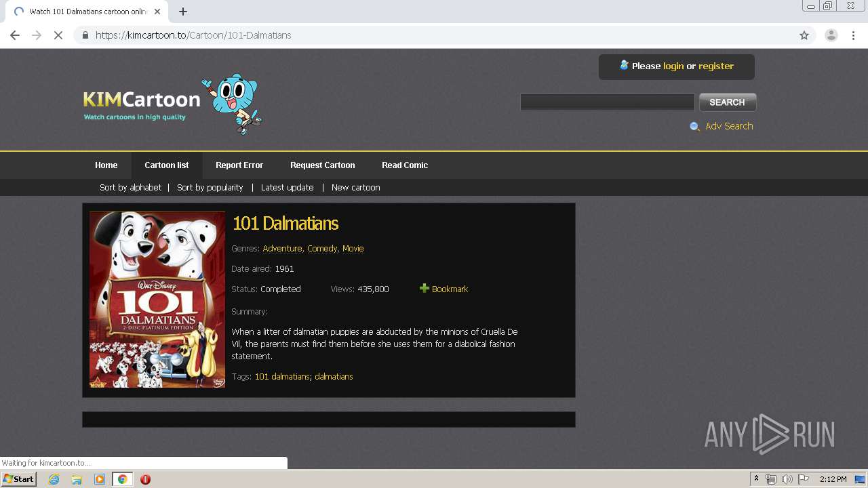Screen dimensions: 868x488
Task: Open the Read Comic menu item
Action: 405,165
